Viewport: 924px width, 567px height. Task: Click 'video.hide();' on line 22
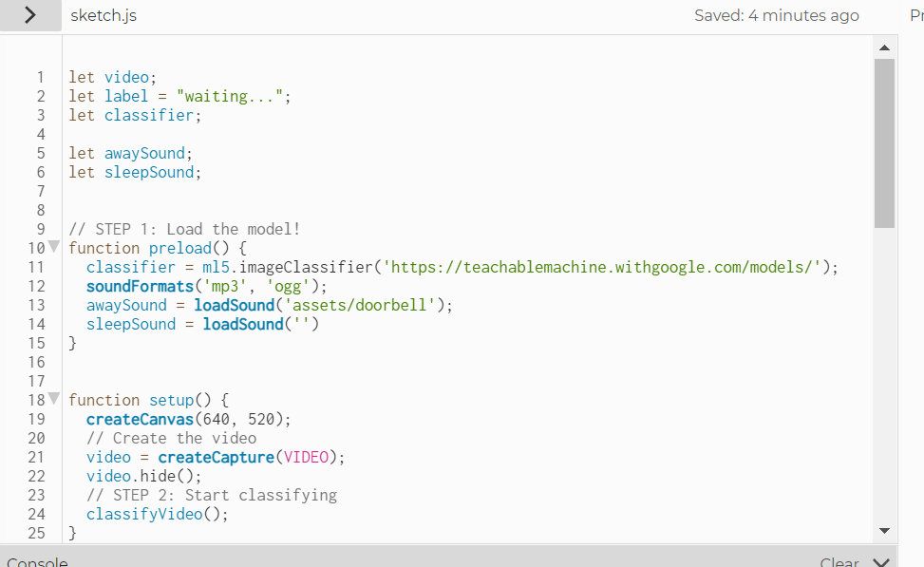point(143,476)
